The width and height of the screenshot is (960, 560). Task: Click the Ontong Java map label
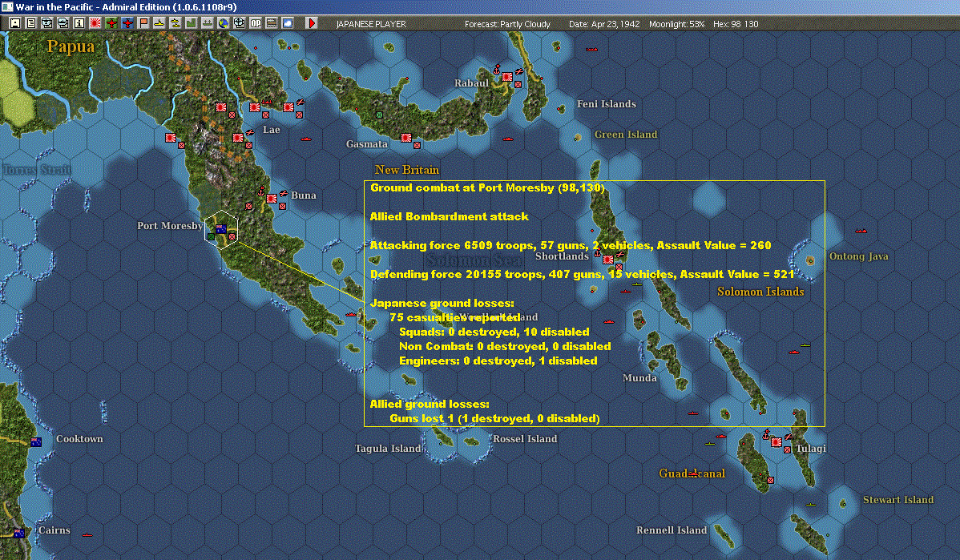(x=858, y=256)
